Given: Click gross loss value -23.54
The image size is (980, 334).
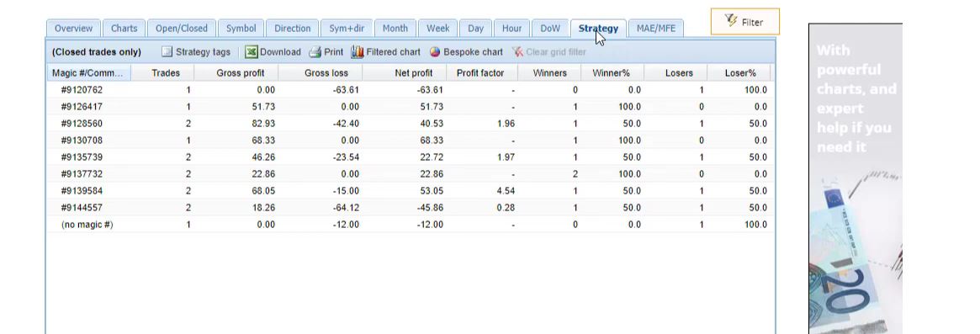Looking at the screenshot, I should point(346,157).
